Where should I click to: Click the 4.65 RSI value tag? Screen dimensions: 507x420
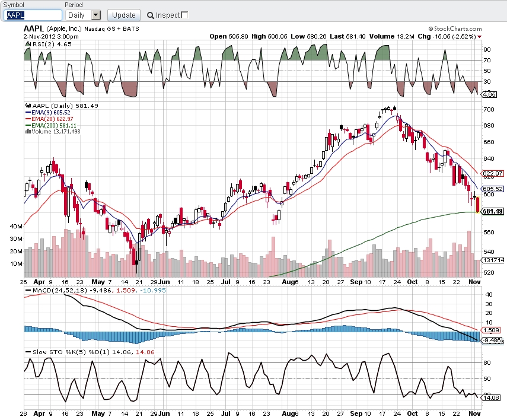(489, 94)
